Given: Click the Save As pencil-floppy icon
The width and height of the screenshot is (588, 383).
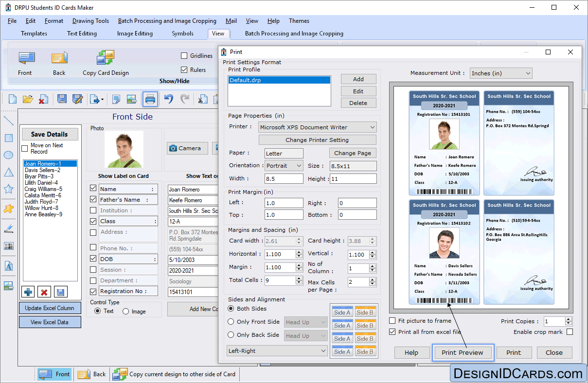Looking at the screenshot, I should click(77, 99).
